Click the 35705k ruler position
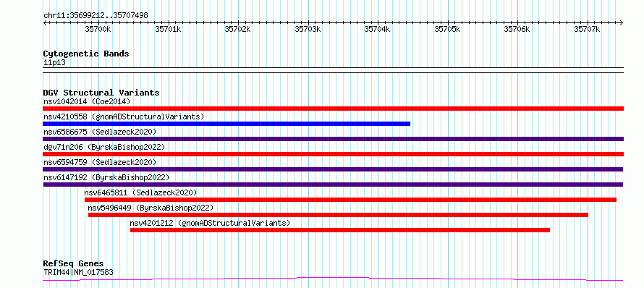 [447, 30]
